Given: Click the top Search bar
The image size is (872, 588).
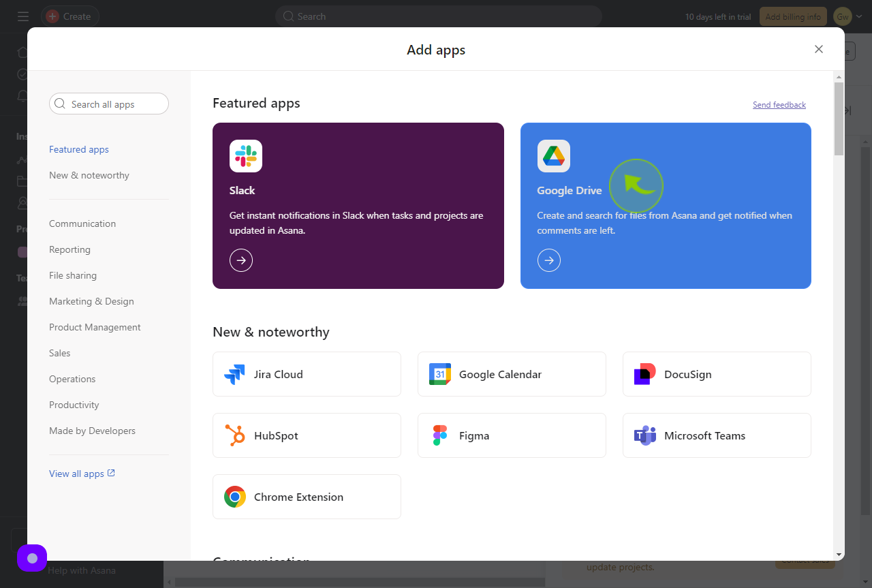Looking at the screenshot, I should [x=439, y=16].
